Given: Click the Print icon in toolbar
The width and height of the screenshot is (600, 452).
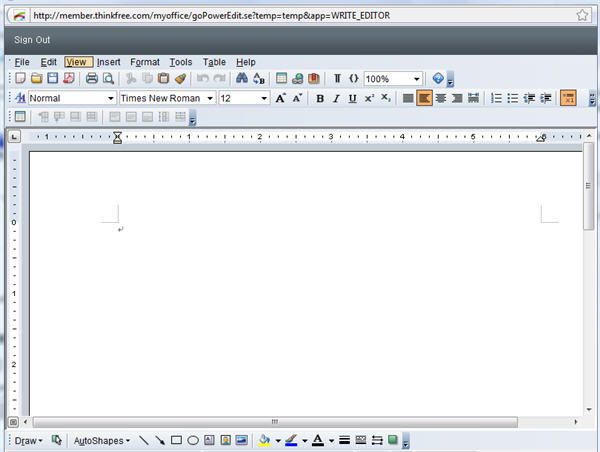Looking at the screenshot, I should [x=92, y=79].
